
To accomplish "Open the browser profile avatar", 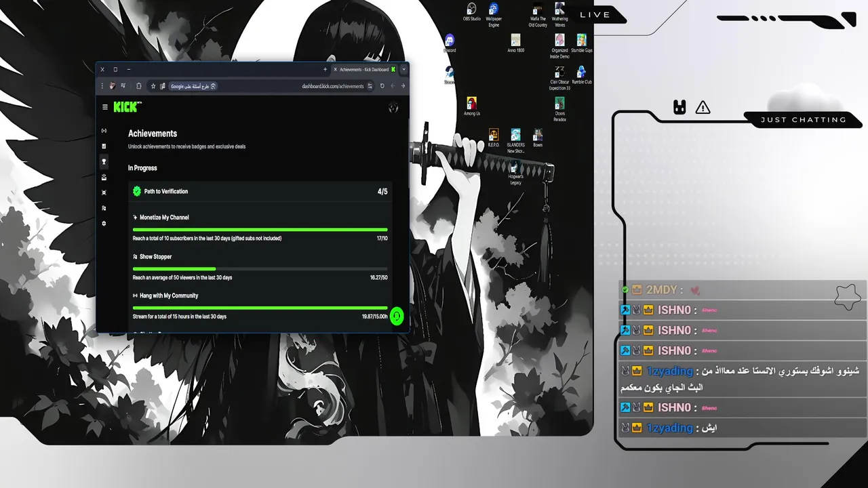I will pos(112,86).
